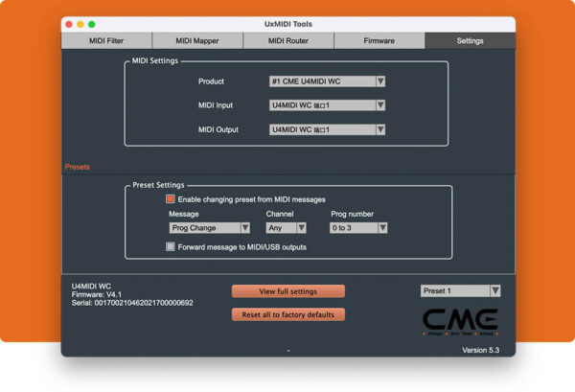Choose a Channel from the Any dropdown
This screenshot has width=575, height=392.
coord(286,228)
